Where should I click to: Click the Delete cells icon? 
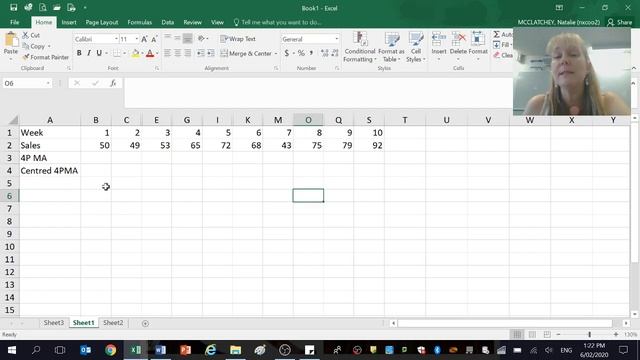point(458,39)
